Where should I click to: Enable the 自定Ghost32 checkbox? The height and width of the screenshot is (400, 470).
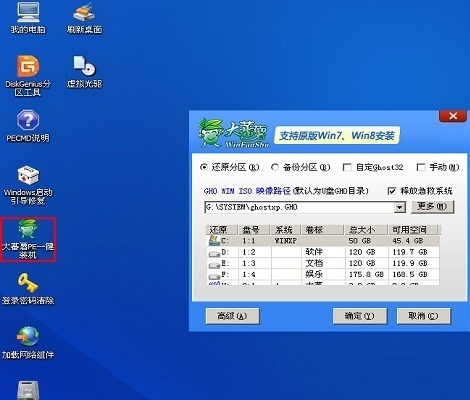347,167
